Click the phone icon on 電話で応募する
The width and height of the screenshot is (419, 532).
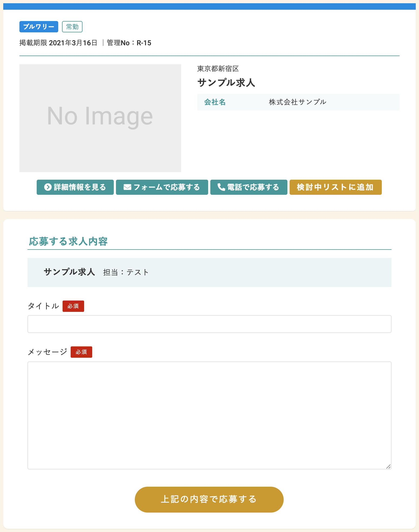click(221, 187)
